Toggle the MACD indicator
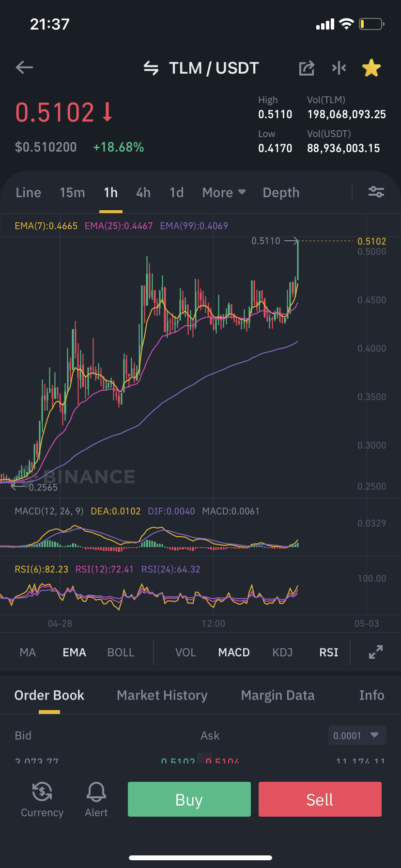 (x=234, y=652)
